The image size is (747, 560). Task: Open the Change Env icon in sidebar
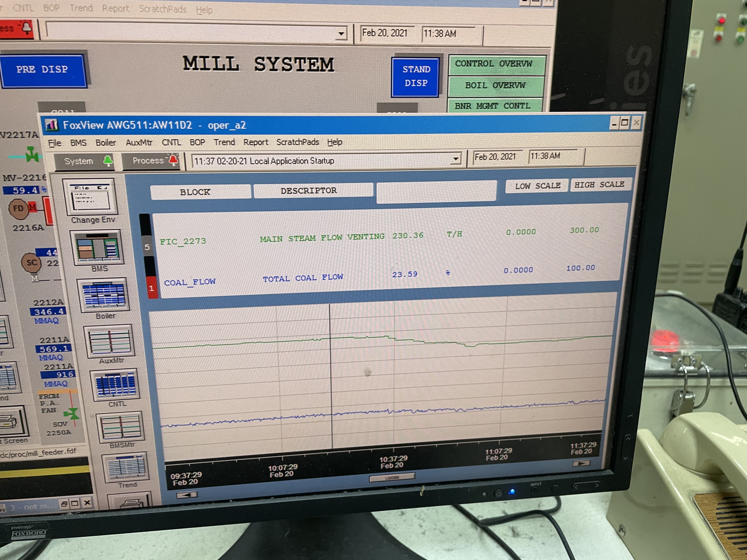pyautogui.click(x=91, y=197)
